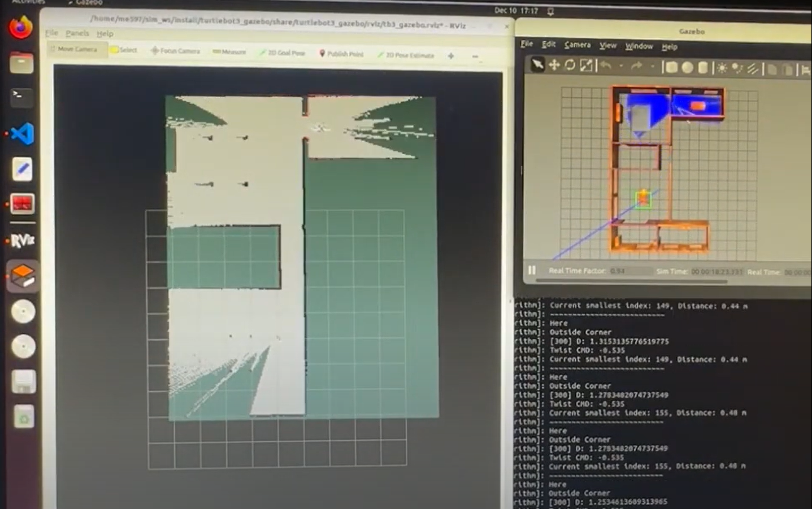This screenshot has width=812, height=509.
Task: Open the Gazebo File menu
Action: click(527, 43)
